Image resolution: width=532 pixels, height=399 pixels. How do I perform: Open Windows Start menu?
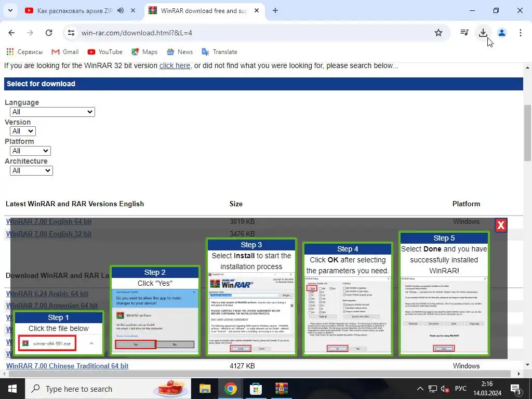(12, 389)
